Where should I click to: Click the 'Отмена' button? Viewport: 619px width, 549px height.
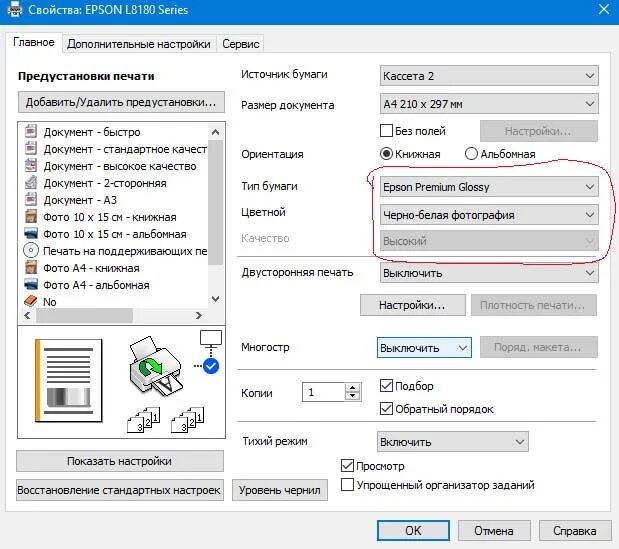(x=494, y=530)
